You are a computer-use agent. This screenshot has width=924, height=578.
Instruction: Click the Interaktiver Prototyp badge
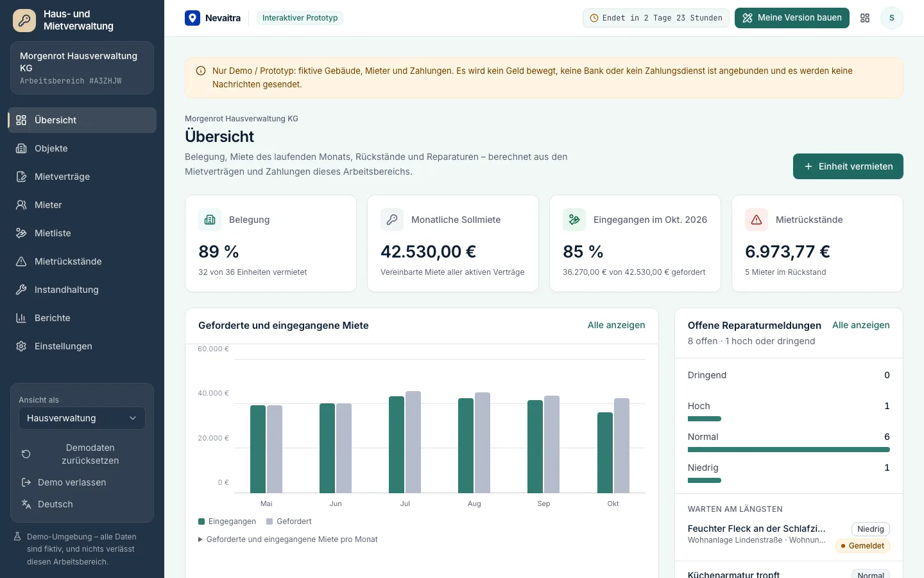pos(300,18)
